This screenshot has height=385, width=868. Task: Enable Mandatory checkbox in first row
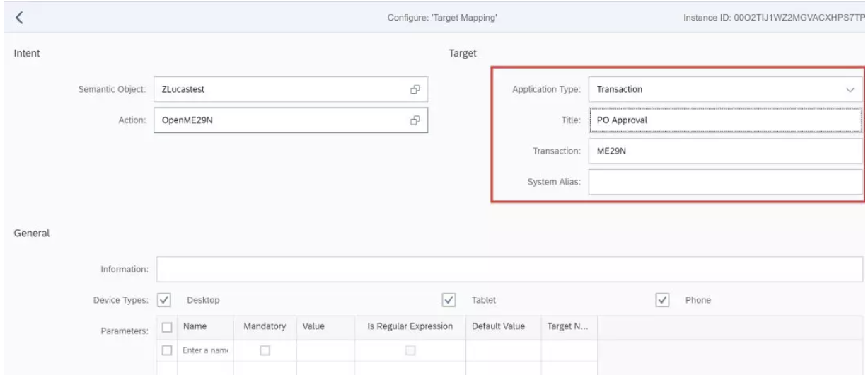click(265, 350)
